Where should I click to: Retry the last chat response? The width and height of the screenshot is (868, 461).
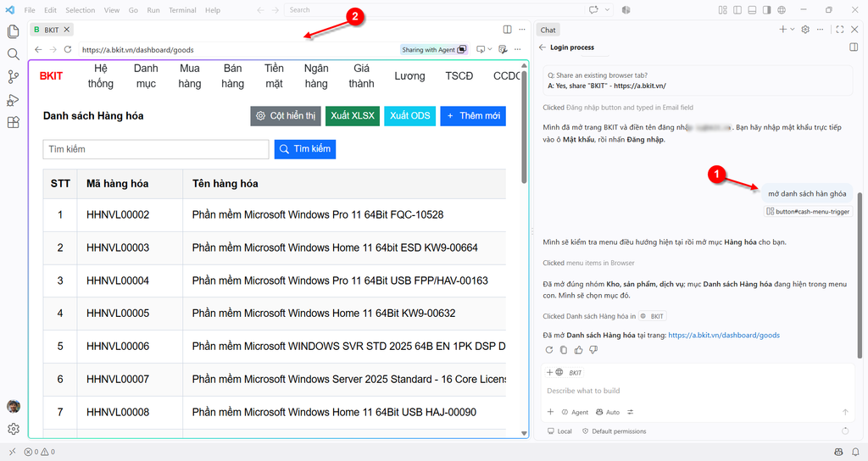pyautogui.click(x=549, y=350)
